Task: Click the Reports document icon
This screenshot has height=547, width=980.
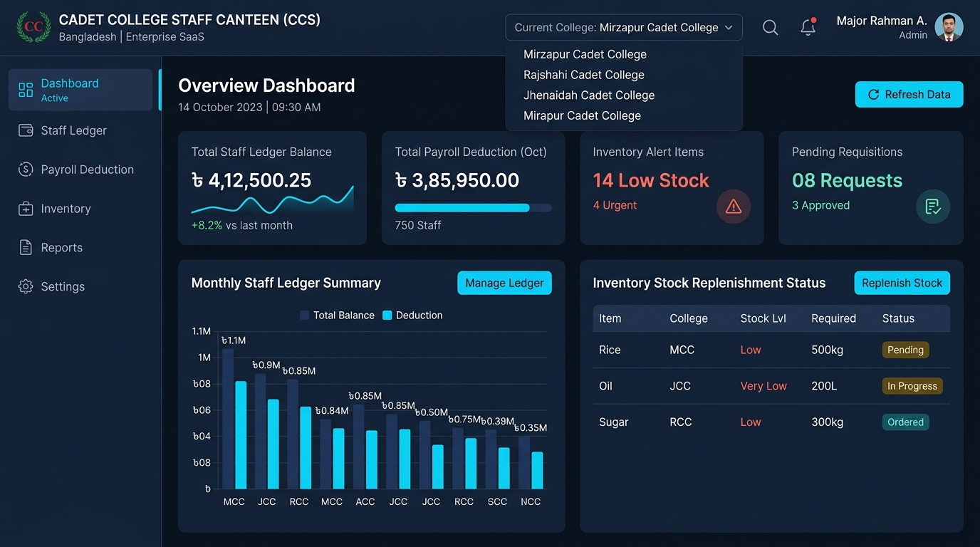Action: (x=26, y=248)
